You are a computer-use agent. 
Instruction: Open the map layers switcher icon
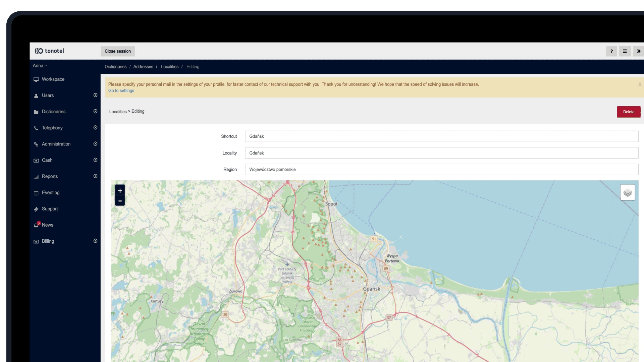point(627,192)
